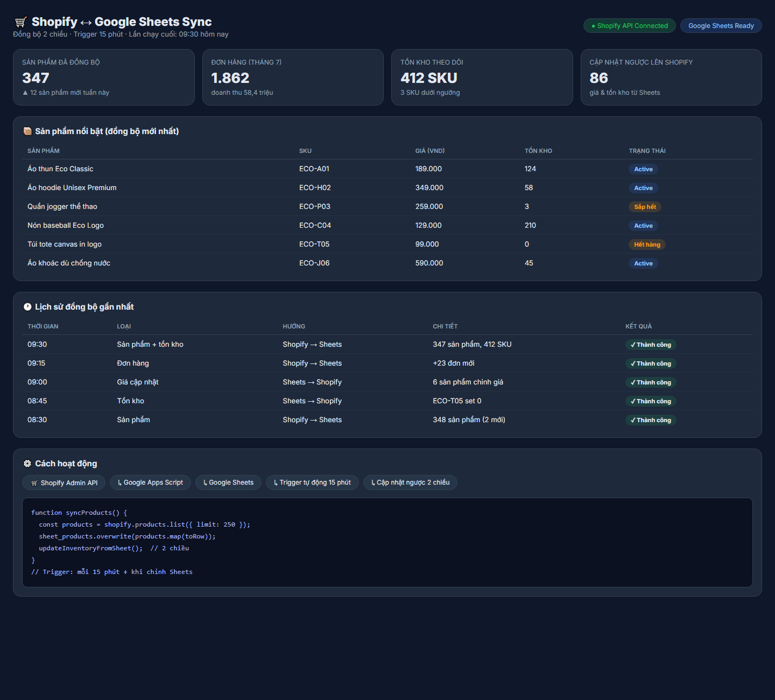Click the THỜI GIAN column header
Image resolution: width=775 pixels, height=700 pixels.
click(43, 326)
